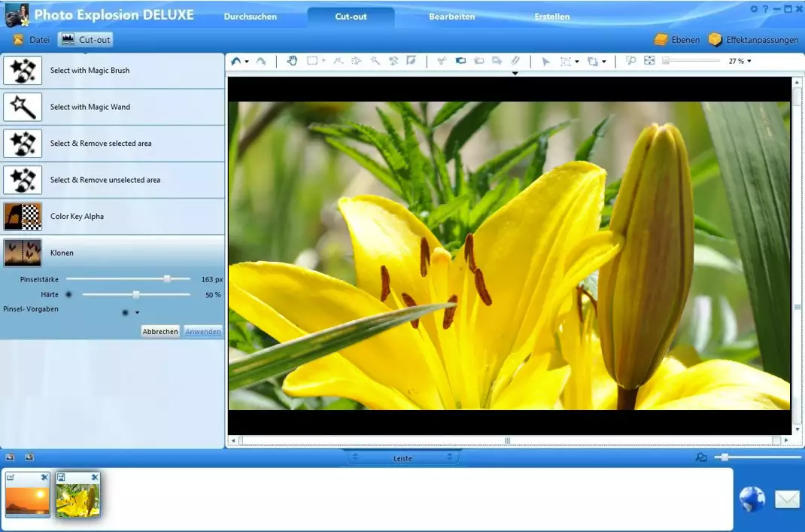Adjust the Pinselstärke slider
805x532 pixels.
[x=129, y=279]
